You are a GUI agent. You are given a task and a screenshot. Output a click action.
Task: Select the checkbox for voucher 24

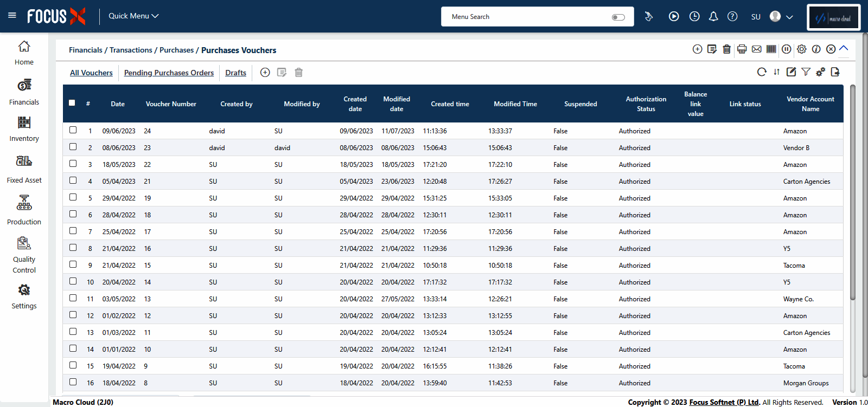tap(73, 130)
